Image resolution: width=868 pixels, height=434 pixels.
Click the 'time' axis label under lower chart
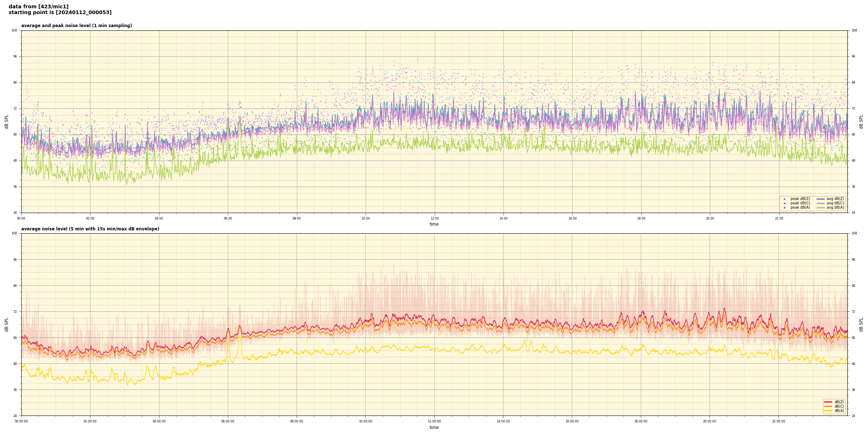tap(434, 427)
